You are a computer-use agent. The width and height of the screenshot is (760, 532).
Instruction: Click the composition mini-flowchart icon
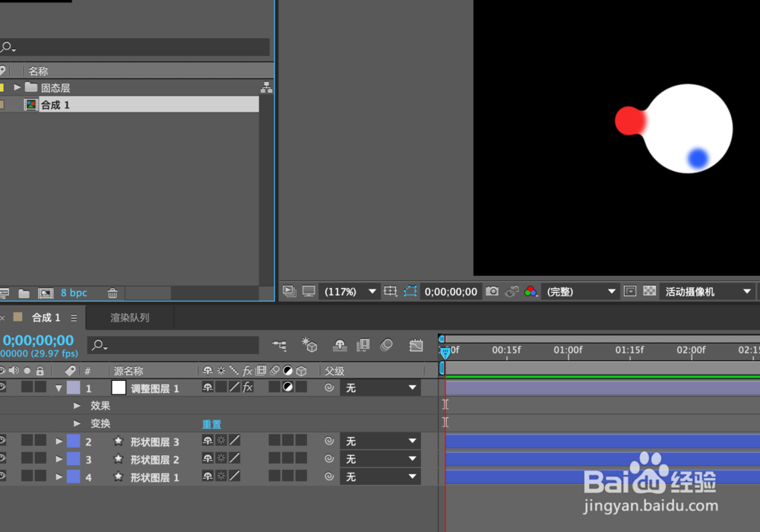[x=279, y=346]
